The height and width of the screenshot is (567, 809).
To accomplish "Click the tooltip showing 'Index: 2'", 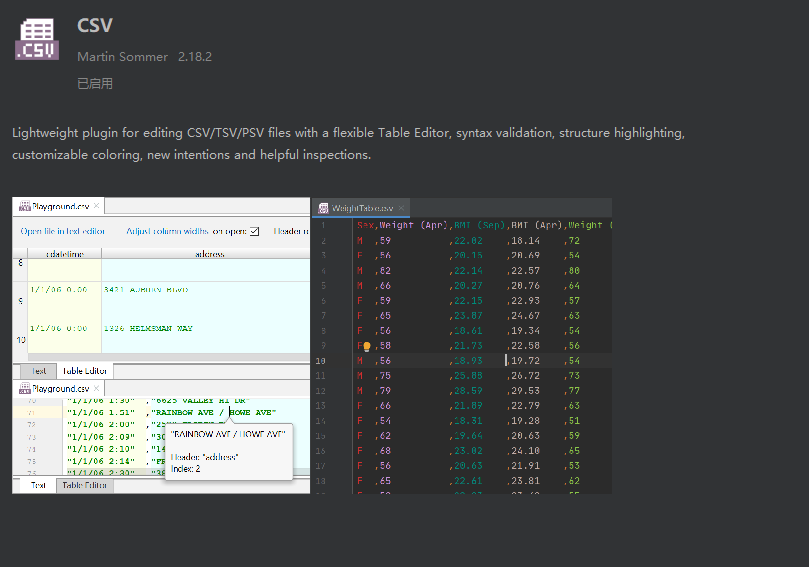I will click(x=229, y=452).
